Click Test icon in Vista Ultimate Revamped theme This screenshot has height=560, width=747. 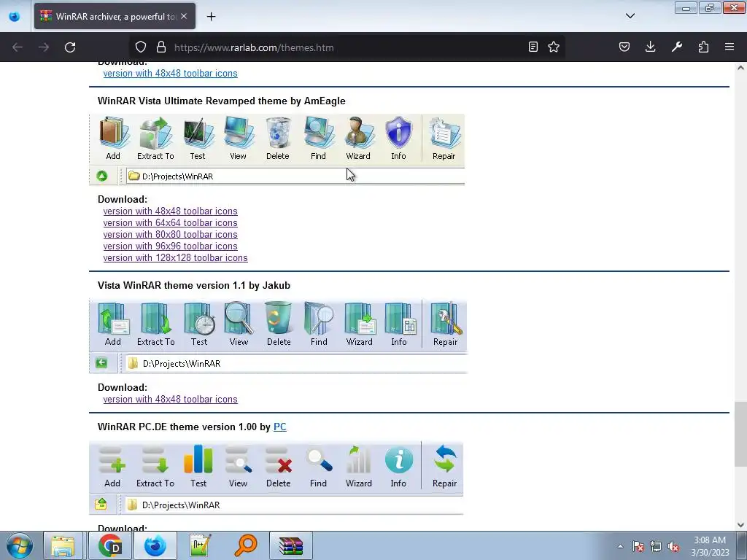198,133
